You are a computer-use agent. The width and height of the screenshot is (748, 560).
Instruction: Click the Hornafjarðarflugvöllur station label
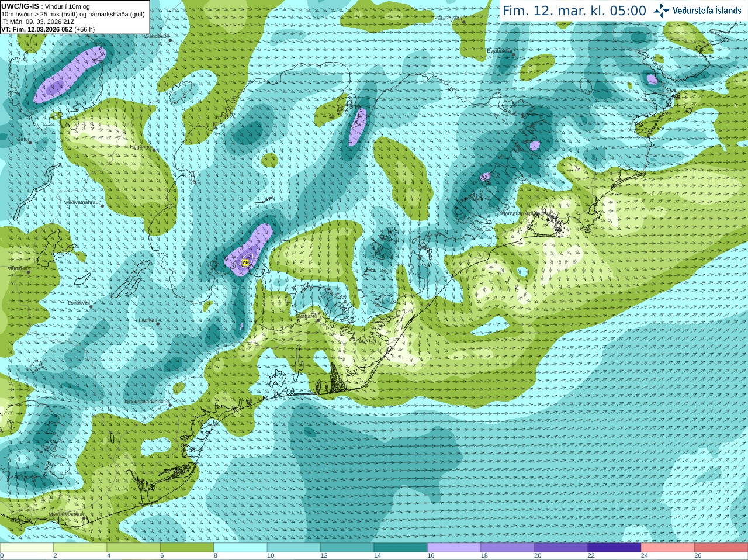525,213
